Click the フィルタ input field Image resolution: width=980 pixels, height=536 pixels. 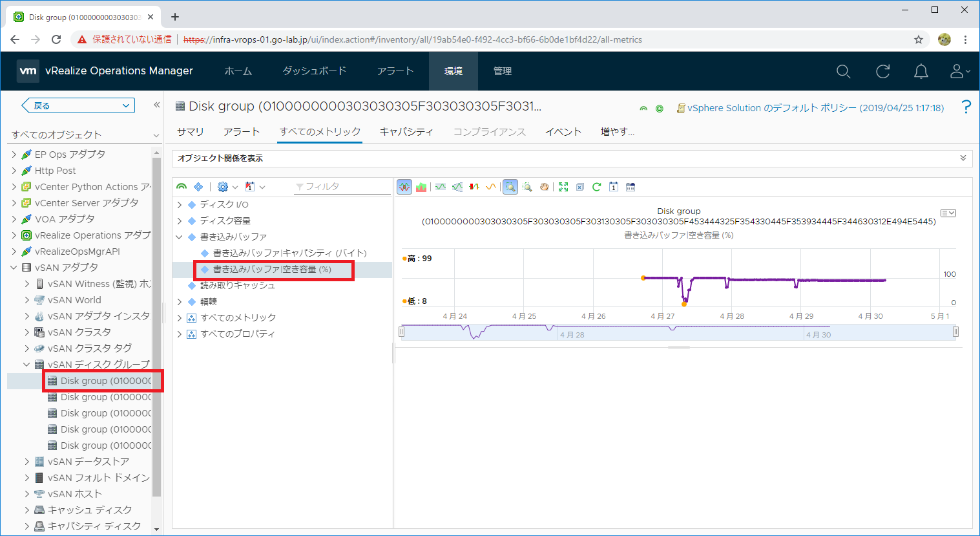[342, 187]
